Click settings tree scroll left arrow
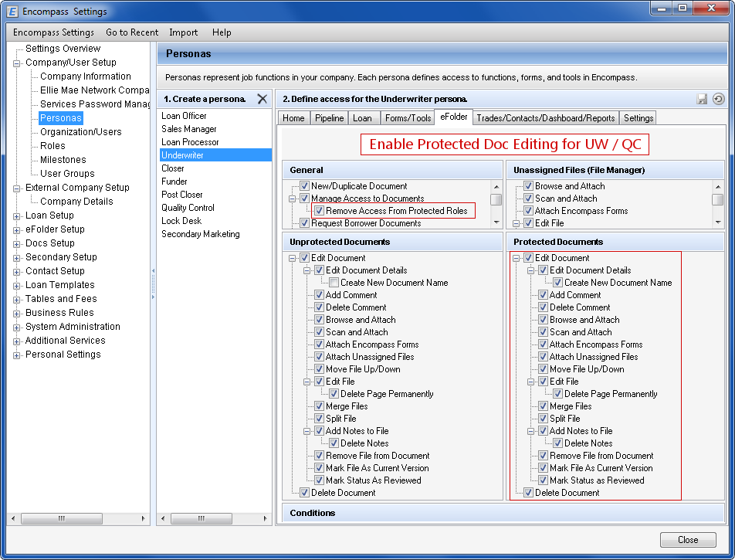 pos(13,518)
